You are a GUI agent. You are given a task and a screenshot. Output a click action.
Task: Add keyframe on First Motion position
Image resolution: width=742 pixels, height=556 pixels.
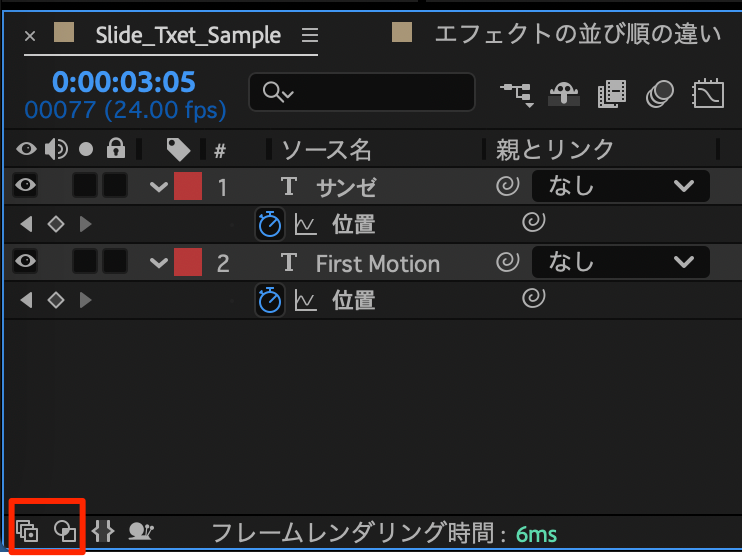56,299
